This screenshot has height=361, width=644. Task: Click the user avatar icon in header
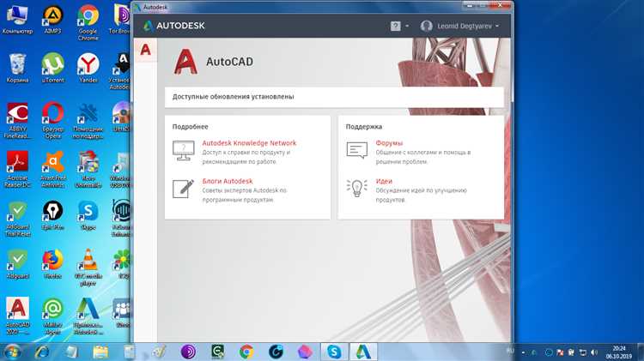click(x=426, y=26)
